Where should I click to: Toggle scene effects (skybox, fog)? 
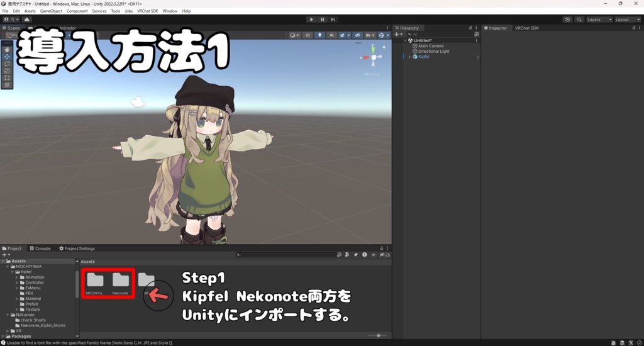pyautogui.click(x=341, y=35)
